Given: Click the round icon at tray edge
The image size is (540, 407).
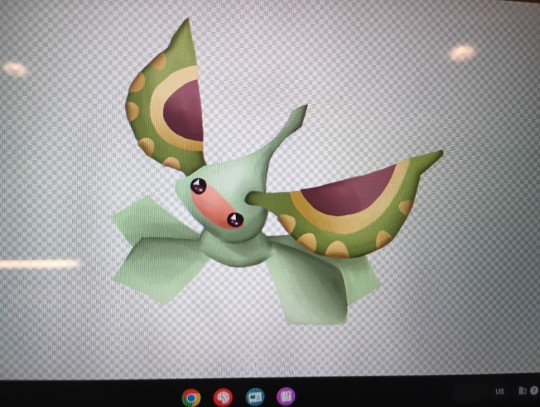Looking at the screenshot, I should point(534,390).
